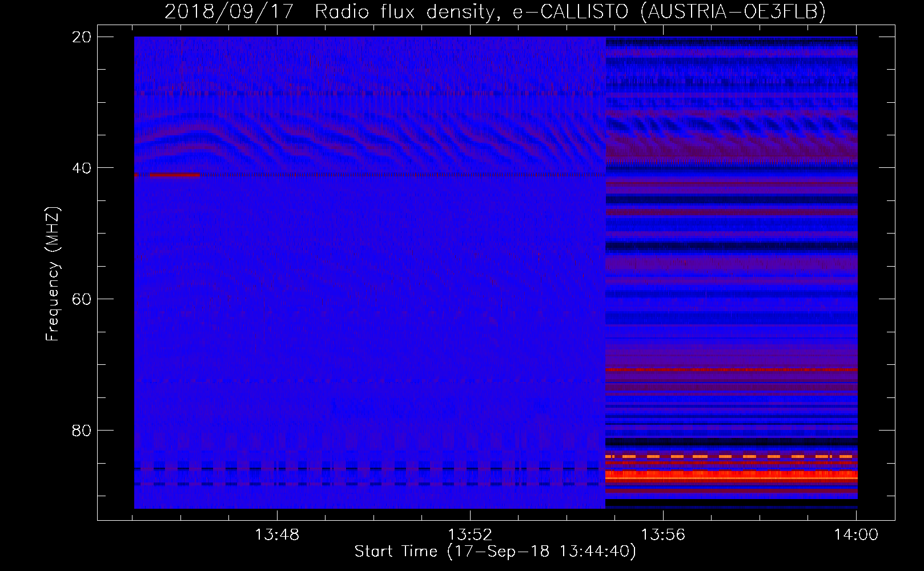Click the "Start Time (17-Sep-18 13:44:40)" axis label
The image size is (924, 571).
pos(495,552)
